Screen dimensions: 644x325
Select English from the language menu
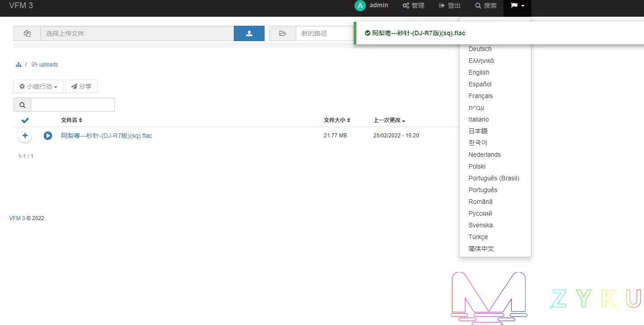479,72
